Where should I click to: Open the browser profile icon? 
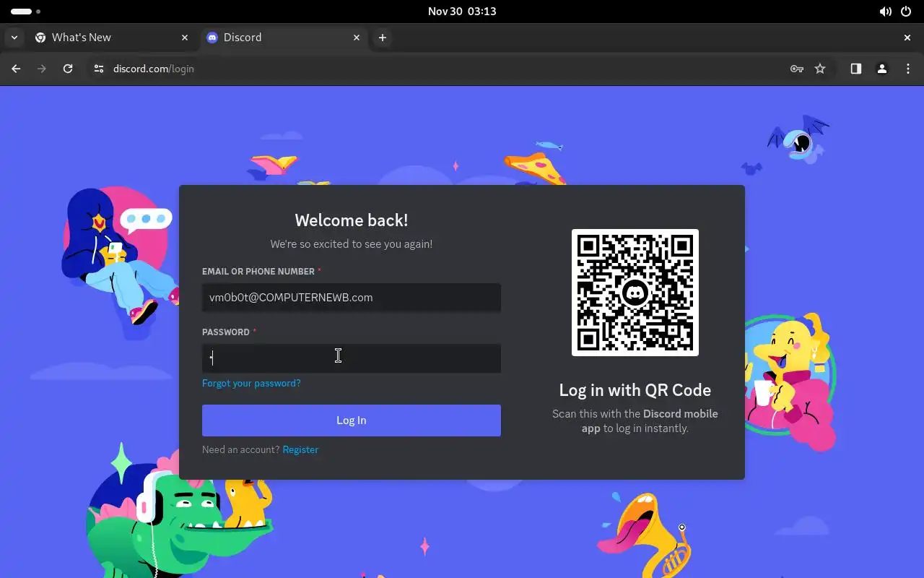click(882, 69)
